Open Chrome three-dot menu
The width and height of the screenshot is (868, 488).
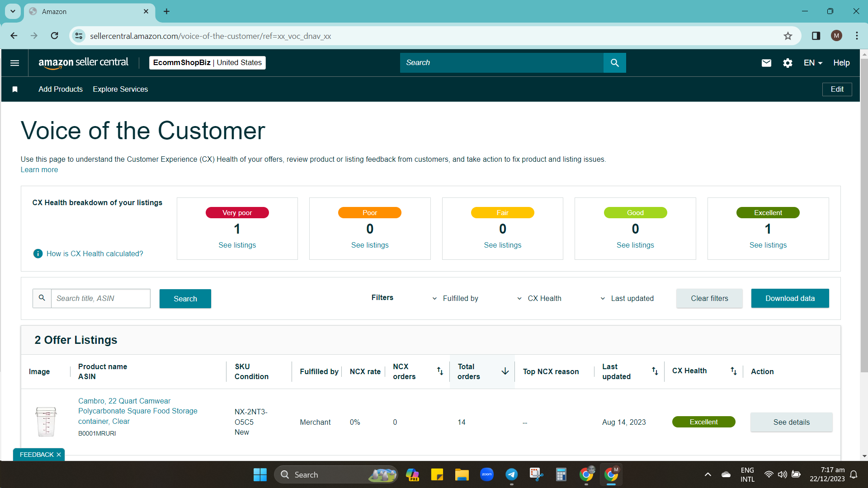[857, 36]
